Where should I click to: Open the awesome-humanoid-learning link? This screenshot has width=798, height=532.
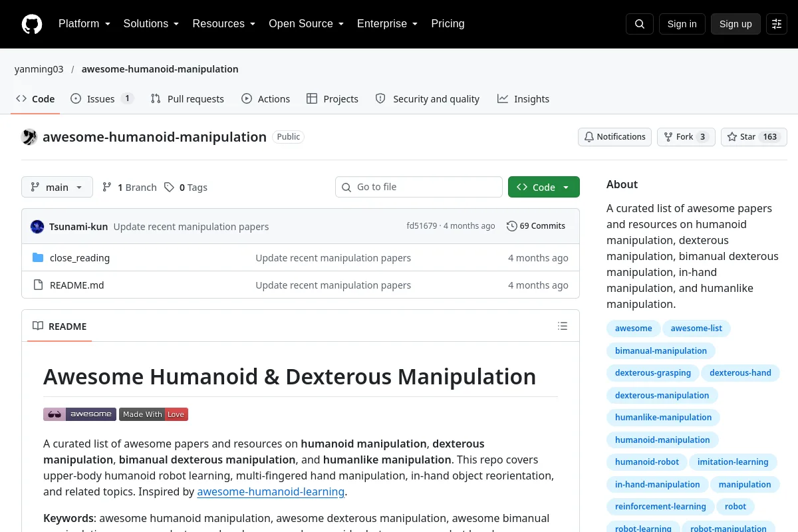pos(271,492)
